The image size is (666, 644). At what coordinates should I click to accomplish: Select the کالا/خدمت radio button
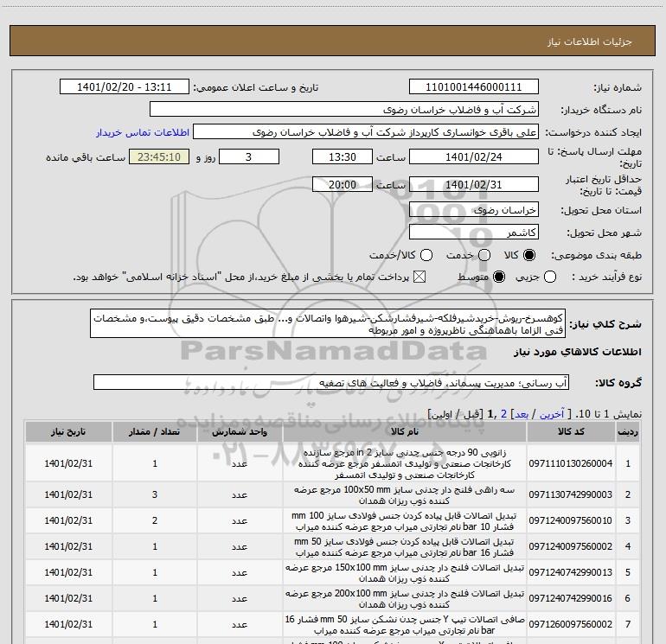click(x=426, y=255)
